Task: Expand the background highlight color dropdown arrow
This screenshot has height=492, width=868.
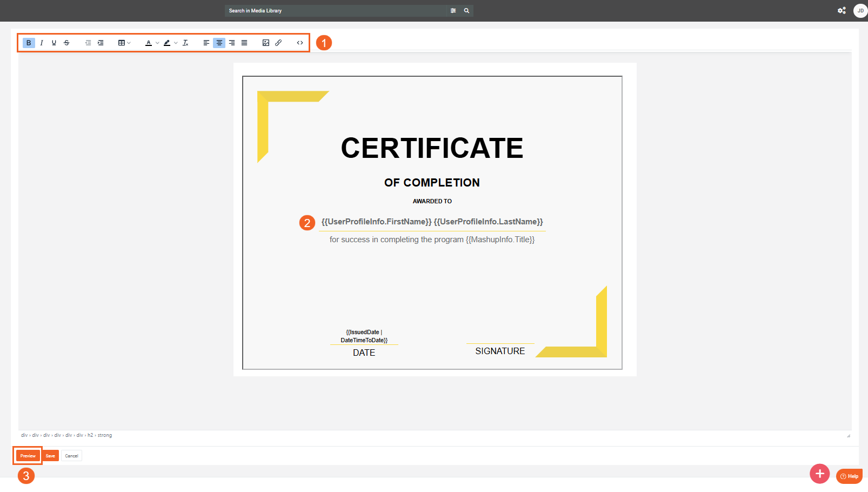Action: pyautogui.click(x=176, y=43)
